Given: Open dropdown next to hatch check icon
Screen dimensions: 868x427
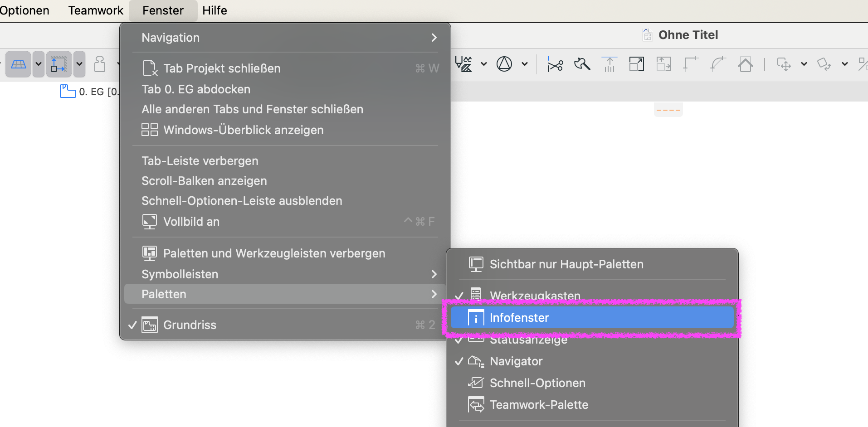Looking at the screenshot, I should pos(484,64).
